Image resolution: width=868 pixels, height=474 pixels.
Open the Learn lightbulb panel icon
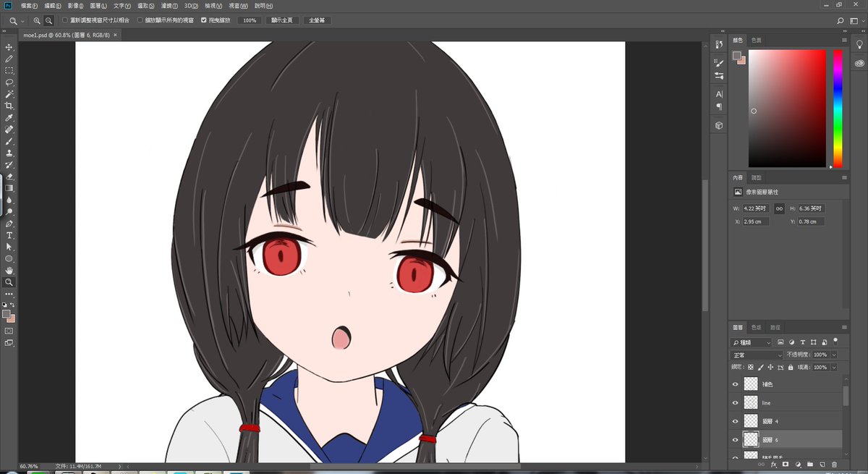click(x=859, y=45)
